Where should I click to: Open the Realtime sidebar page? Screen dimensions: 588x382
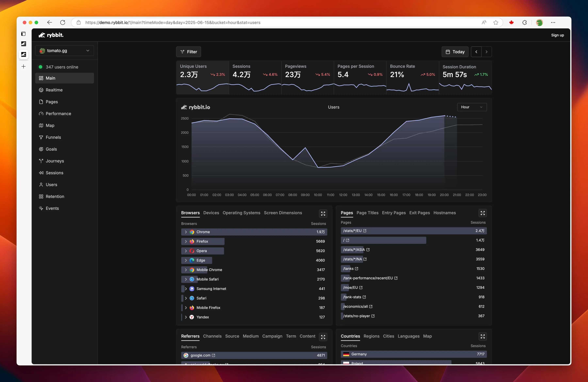54,90
